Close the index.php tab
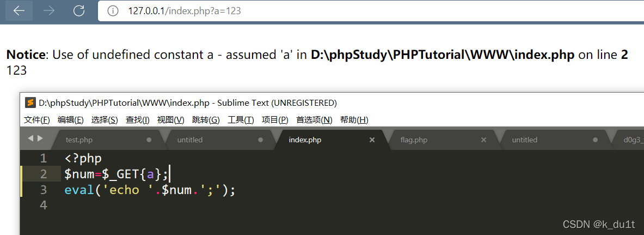 click(372, 140)
